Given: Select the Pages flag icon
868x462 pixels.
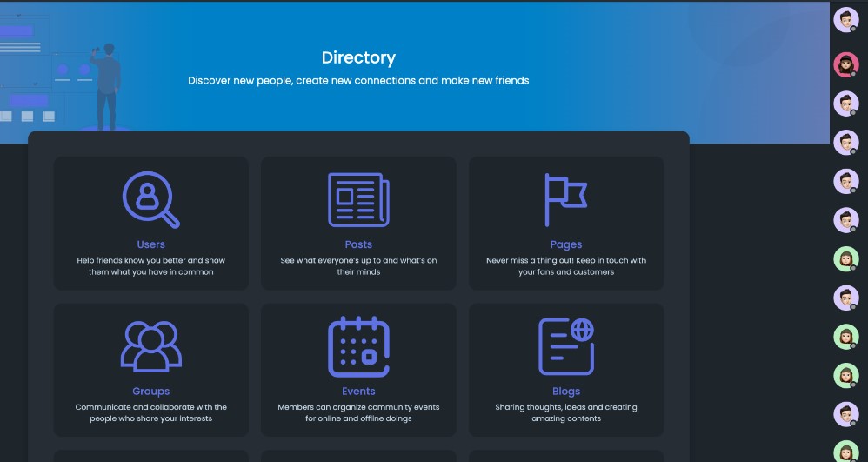Looking at the screenshot, I should pyautogui.click(x=565, y=200).
